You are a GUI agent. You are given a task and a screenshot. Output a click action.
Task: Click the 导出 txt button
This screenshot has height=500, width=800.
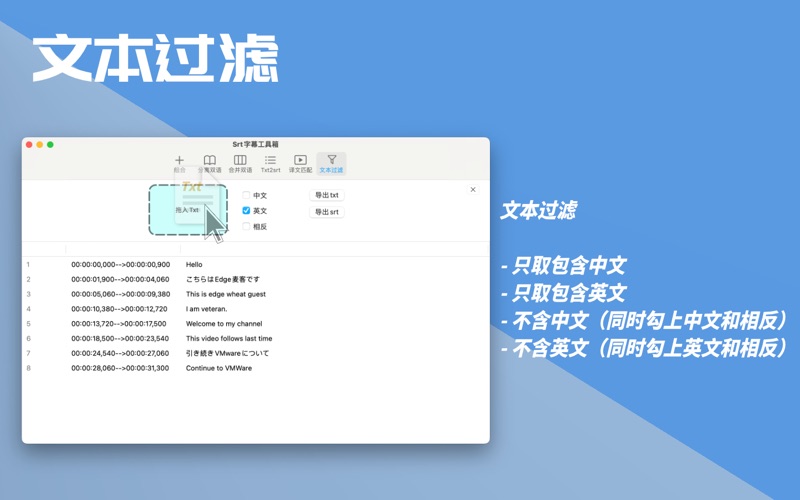pyautogui.click(x=327, y=195)
